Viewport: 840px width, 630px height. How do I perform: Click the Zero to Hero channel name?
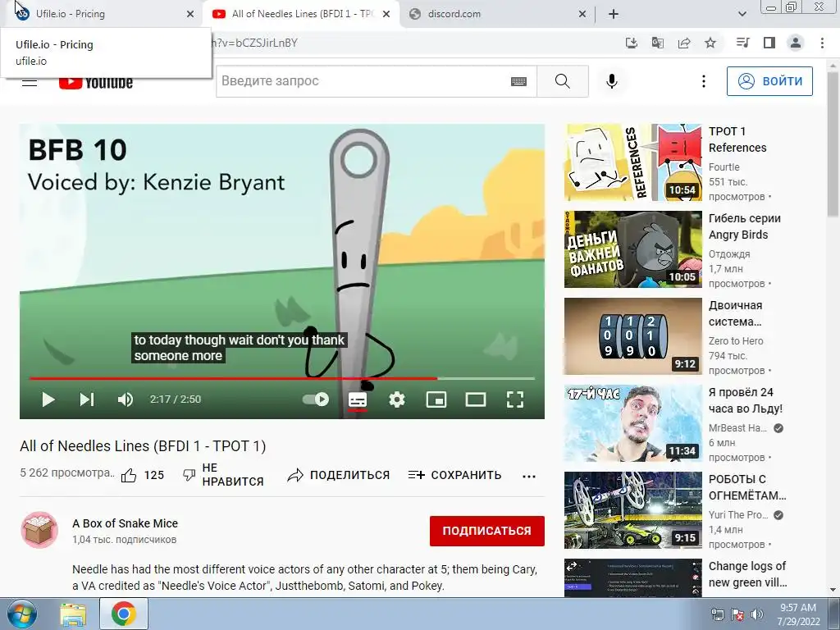pyautogui.click(x=736, y=340)
